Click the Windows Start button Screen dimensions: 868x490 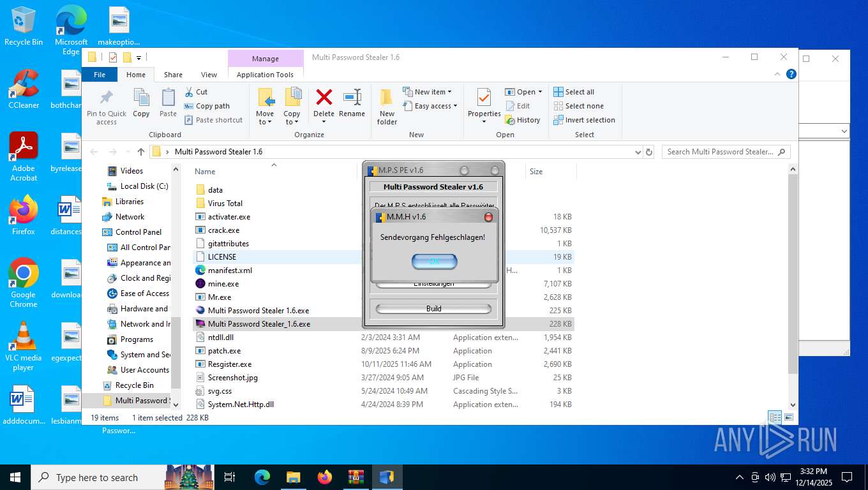tap(15, 477)
